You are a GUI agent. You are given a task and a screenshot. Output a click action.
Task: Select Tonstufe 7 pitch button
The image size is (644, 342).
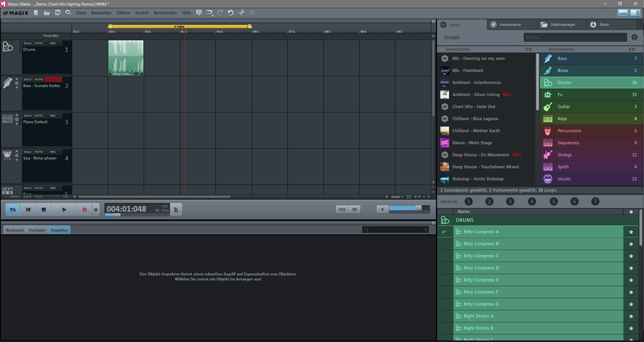pos(595,202)
